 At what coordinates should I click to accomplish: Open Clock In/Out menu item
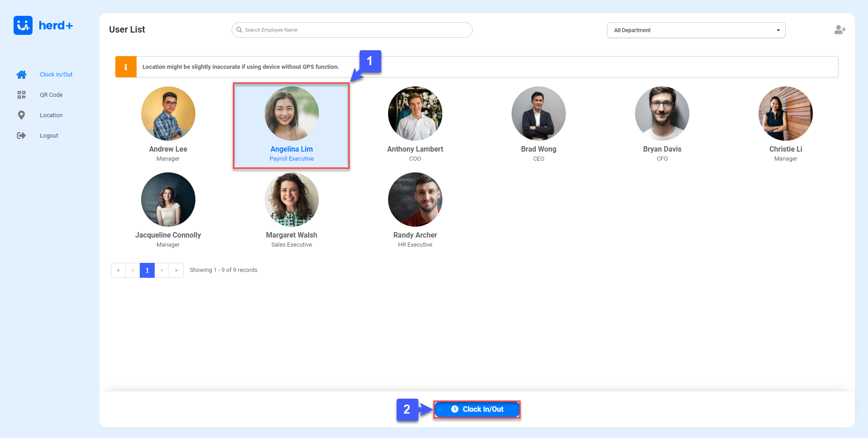[56, 75]
